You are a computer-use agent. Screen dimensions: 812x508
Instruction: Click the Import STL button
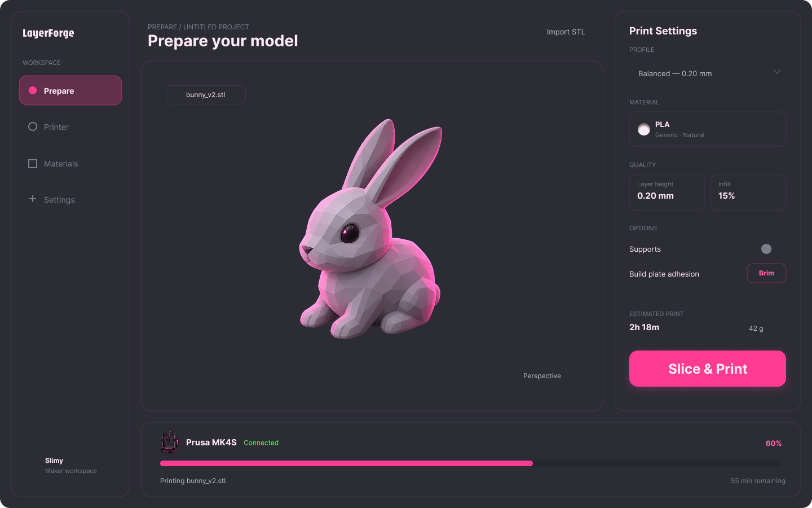point(566,32)
